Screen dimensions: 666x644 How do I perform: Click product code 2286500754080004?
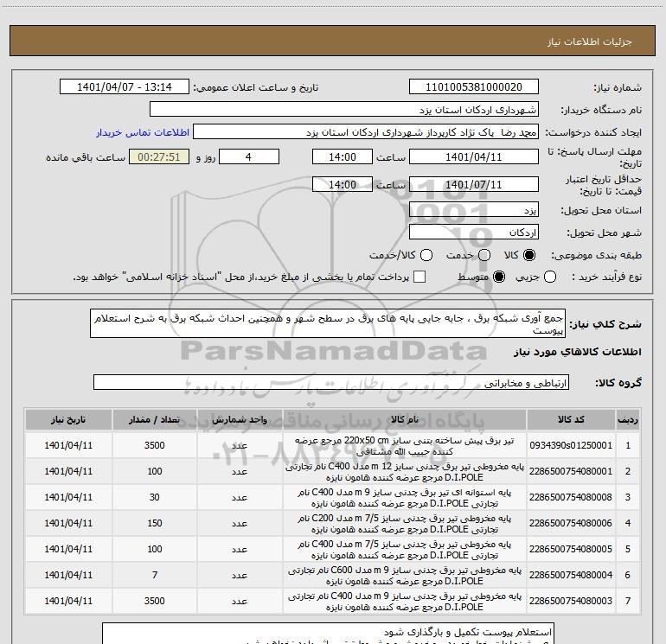pos(571,575)
